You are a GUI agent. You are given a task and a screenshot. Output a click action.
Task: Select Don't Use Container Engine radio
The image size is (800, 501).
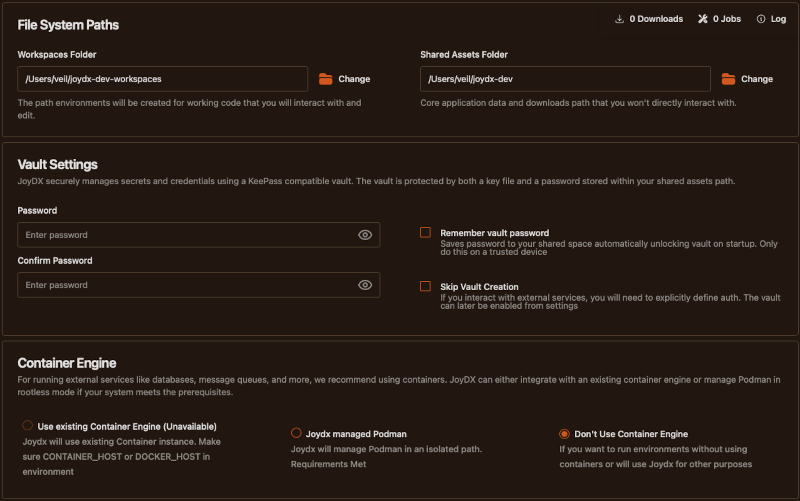tap(565, 434)
